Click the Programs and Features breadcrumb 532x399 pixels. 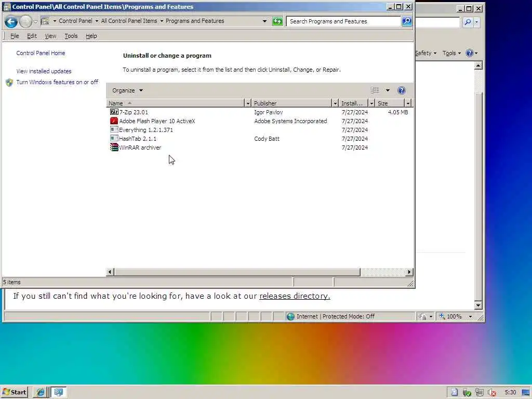point(195,21)
